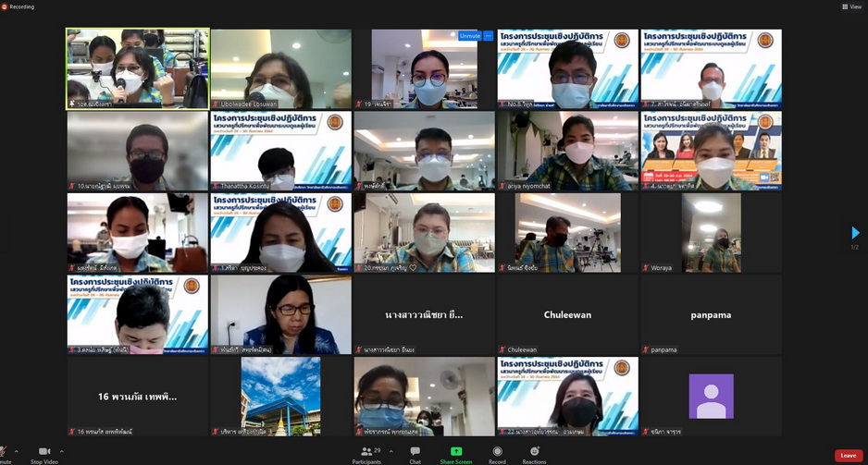Select the Ubolwadee Losuwan video tile
Screen dimensions: 868x465
280,68
